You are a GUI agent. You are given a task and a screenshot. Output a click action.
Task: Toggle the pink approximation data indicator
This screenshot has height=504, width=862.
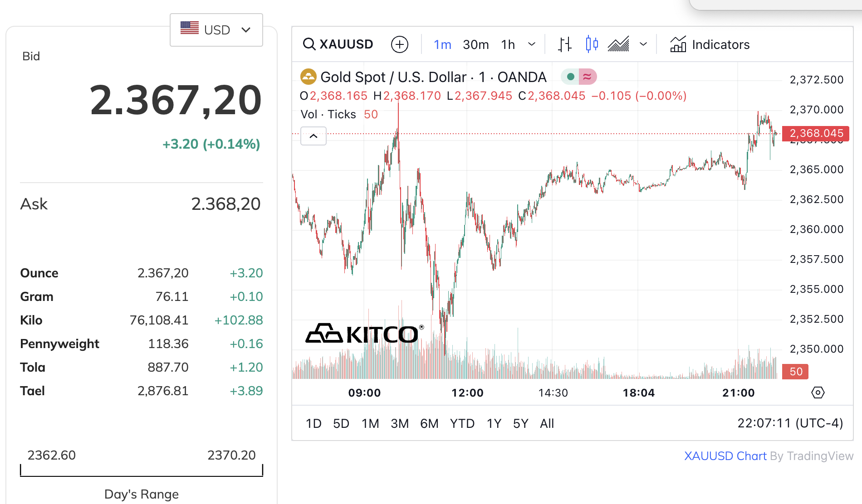(x=588, y=77)
